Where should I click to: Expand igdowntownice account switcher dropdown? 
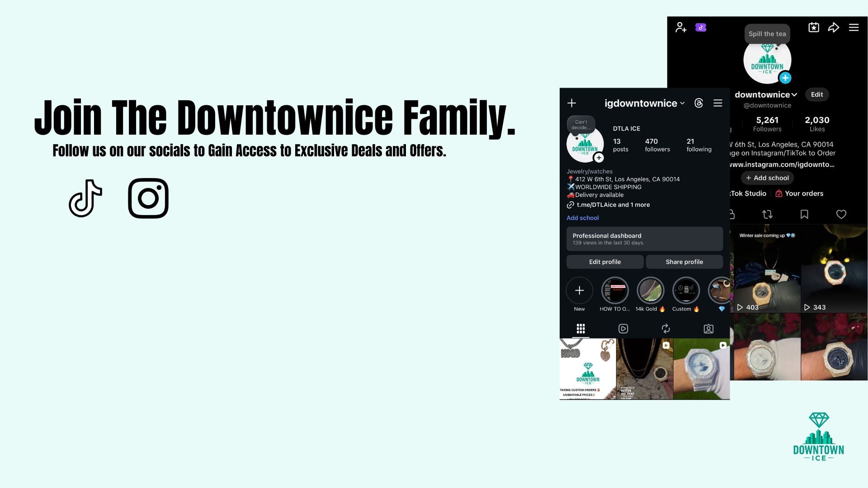pyautogui.click(x=682, y=103)
